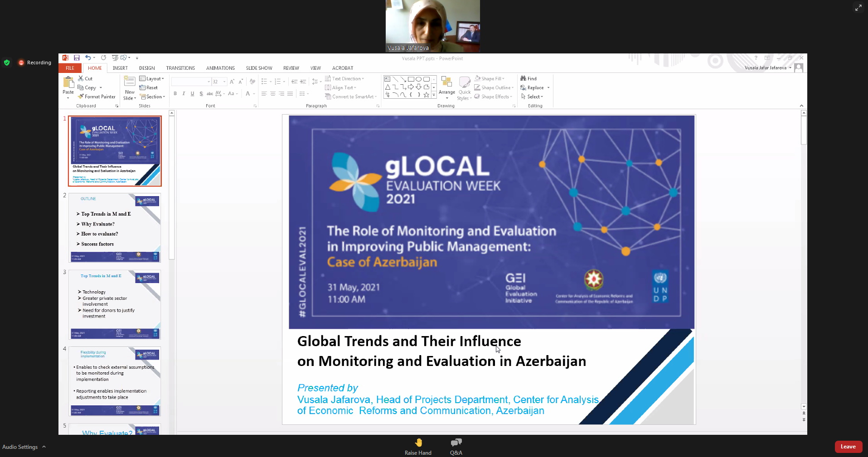Open the FILE tab
This screenshot has height=457, width=868.
(x=70, y=68)
